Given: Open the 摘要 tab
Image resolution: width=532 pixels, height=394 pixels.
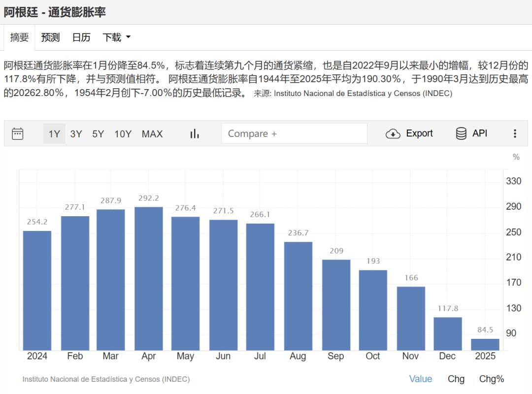Looking at the screenshot, I should click(x=20, y=37).
